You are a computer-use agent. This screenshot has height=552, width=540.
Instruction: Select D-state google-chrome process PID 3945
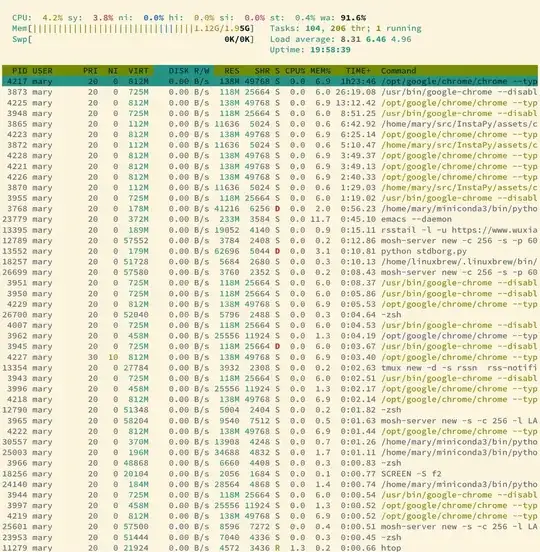pos(270,346)
